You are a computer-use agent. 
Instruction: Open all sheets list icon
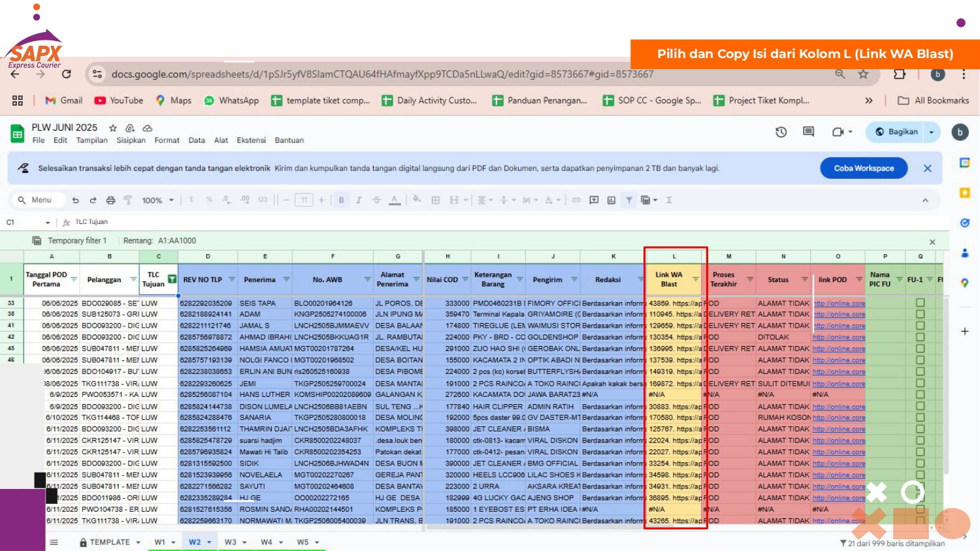[x=54, y=542]
